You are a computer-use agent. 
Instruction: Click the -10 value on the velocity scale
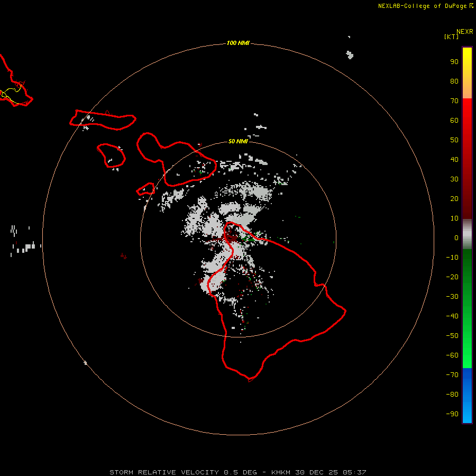click(452, 258)
